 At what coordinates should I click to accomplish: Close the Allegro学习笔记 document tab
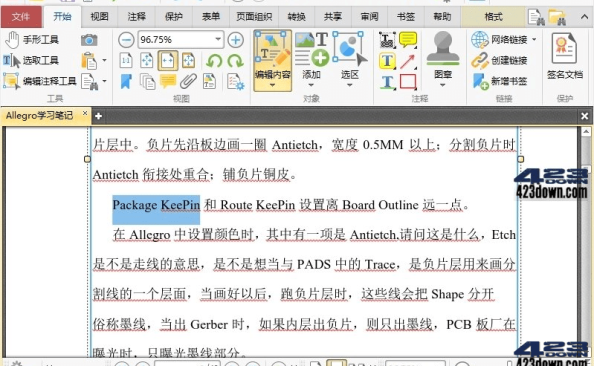tap(85, 113)
